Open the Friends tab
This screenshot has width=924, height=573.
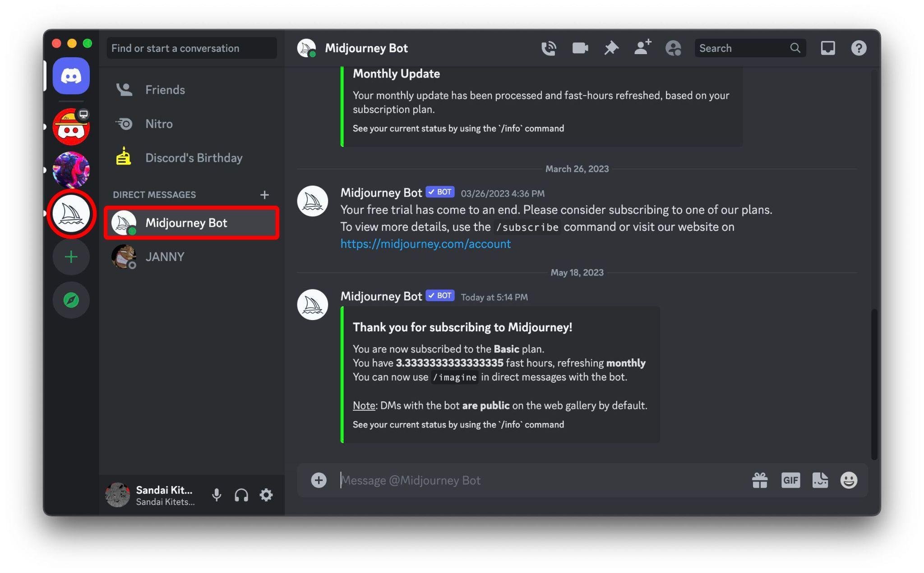(x=191, y=90)
